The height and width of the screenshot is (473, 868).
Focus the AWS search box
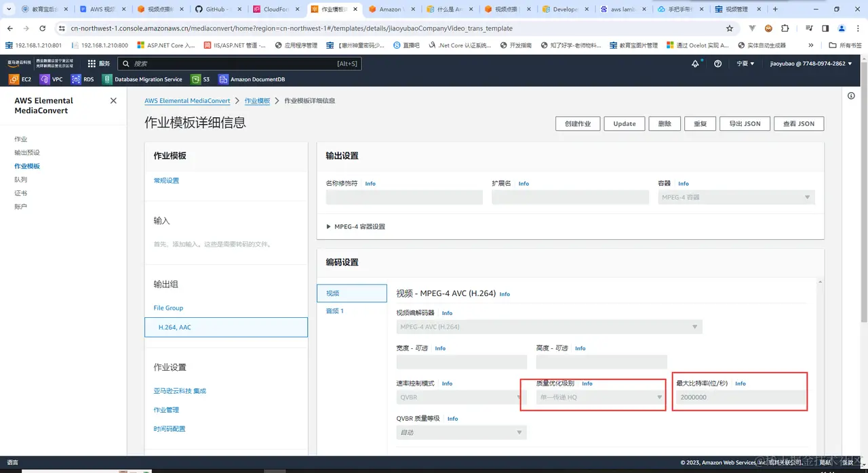[239, 63]
